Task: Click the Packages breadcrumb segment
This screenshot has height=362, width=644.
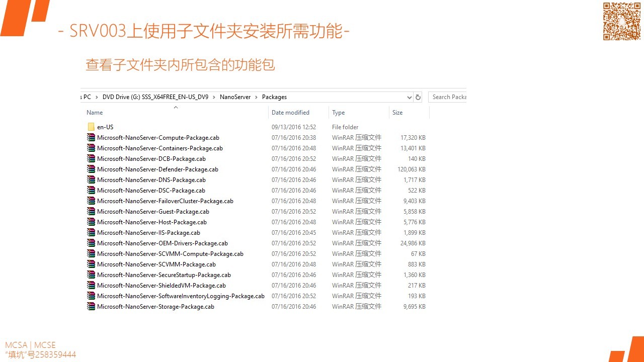Action: (x=274, y=97)
